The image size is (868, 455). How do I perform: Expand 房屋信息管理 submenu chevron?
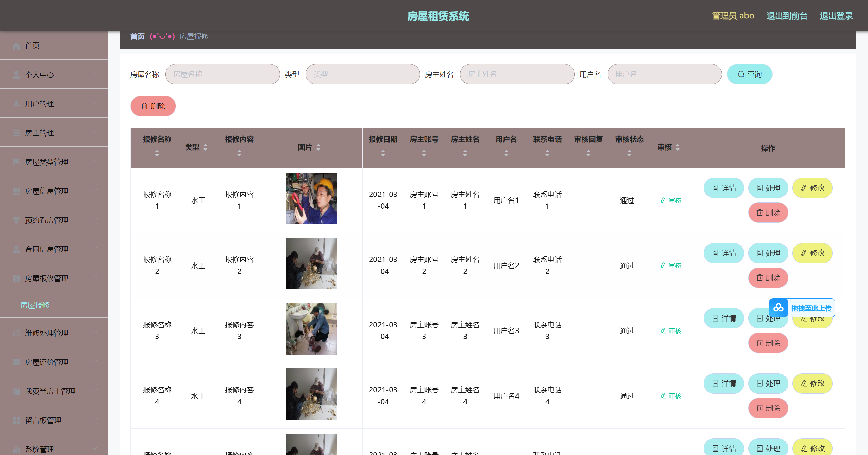(x=94, y=190)
